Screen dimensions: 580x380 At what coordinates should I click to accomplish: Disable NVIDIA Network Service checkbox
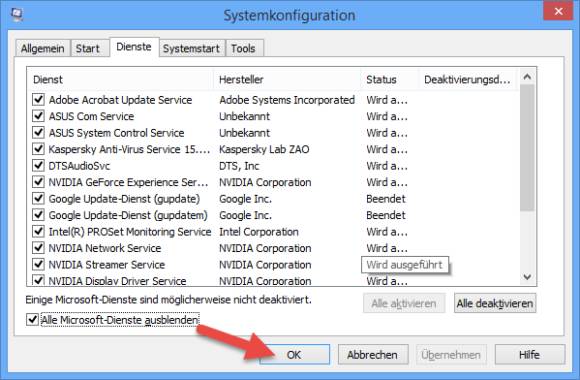point(38,248)
